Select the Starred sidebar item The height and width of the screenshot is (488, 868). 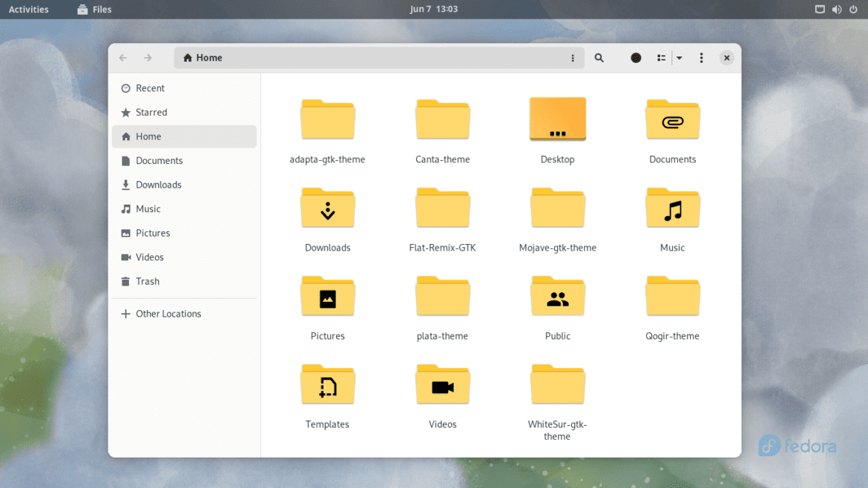151,112
